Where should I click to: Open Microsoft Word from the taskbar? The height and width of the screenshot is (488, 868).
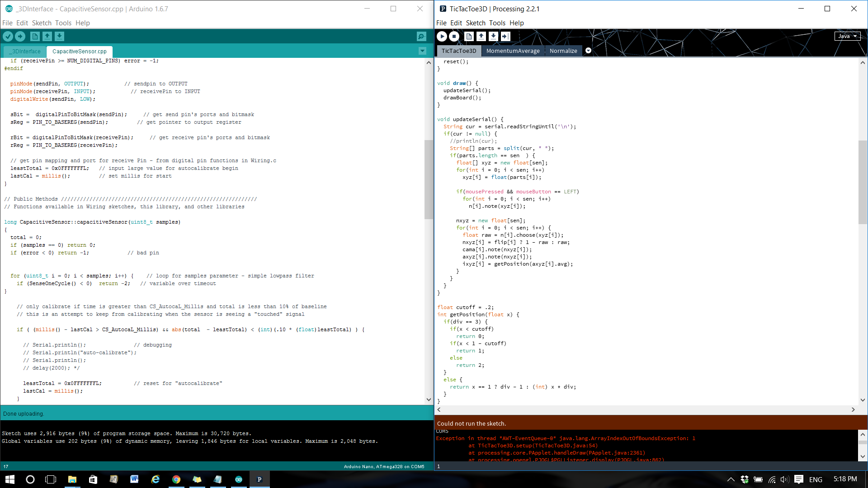pos(134,479)
